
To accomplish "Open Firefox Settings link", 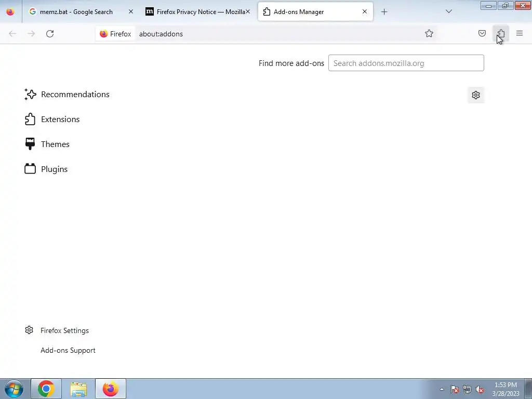I will (57, 330).
